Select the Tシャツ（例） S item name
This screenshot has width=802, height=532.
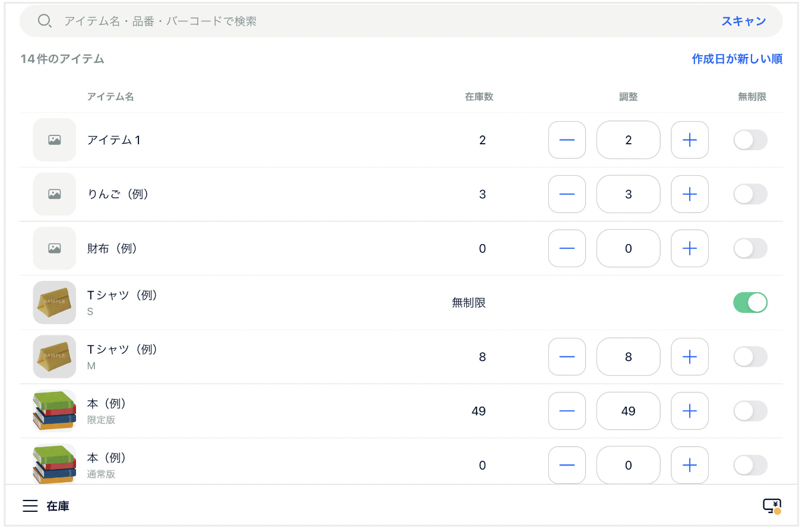click(122, 295)
